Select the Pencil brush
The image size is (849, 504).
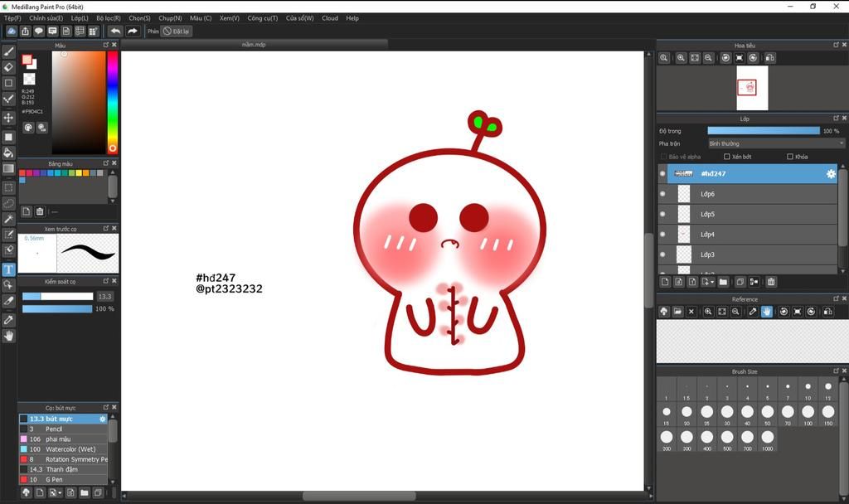(x=63, y=429)
